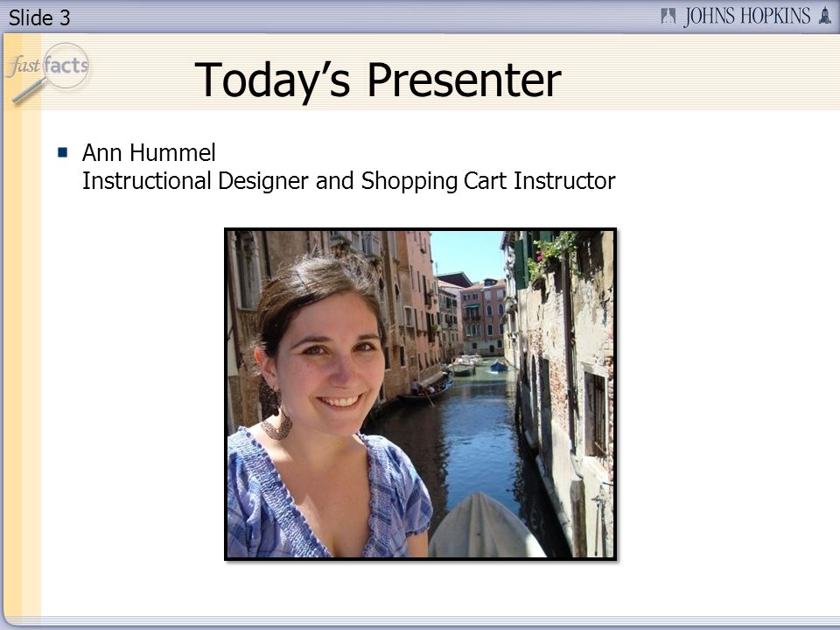840x630 pixels.
Task: Click the blue square bullet beside Ann Hummel
Action: tap(63, 152)
